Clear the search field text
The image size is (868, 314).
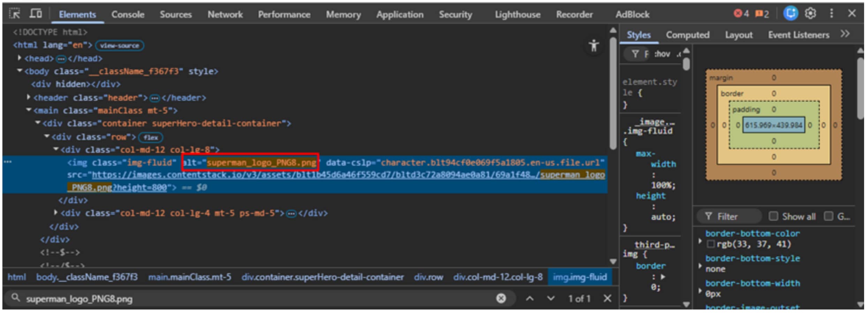click(x=501, y=298)
